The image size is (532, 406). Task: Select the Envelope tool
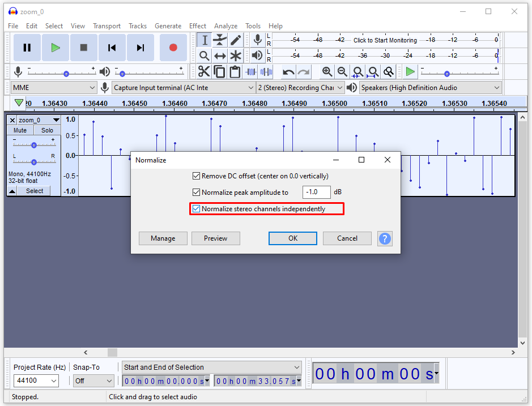220,40
